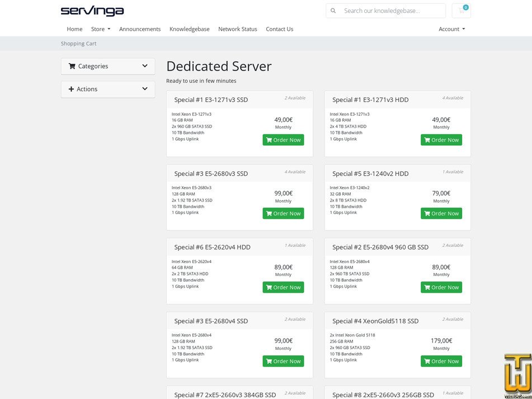Screen dimensions: 532x399
Task: Click the search magnifying glass icon
Action: [x=333, y=10]
